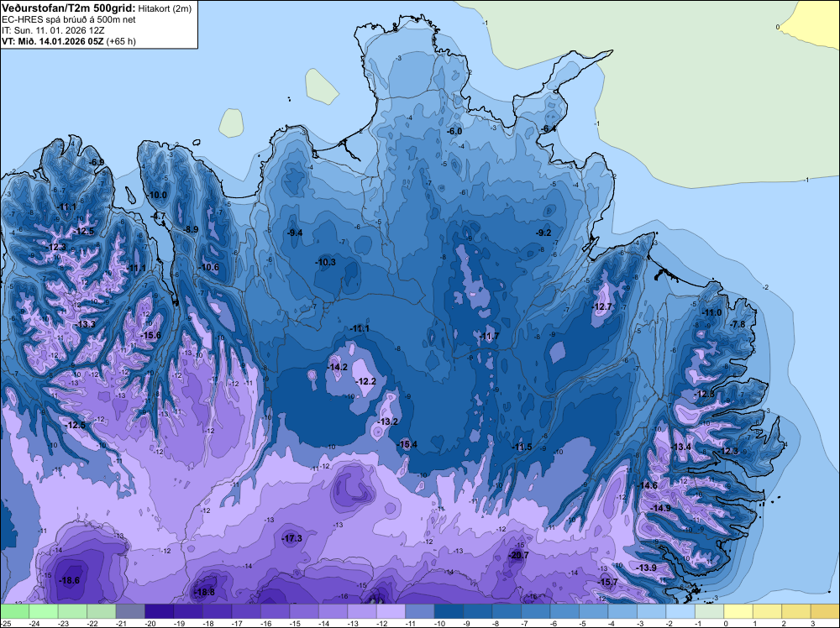Click the title 'Veðurstofan/T2m 500grid: Hitakort (2m)'
The width and height of the screenshot is (840, 628).
click(x=97, y=8)
